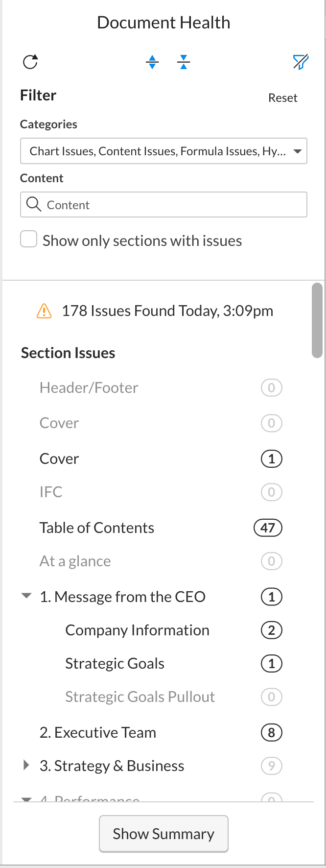
Task: Select the Strategic Goals subsection
Action: pyautogui.click(x=115, y=664)
